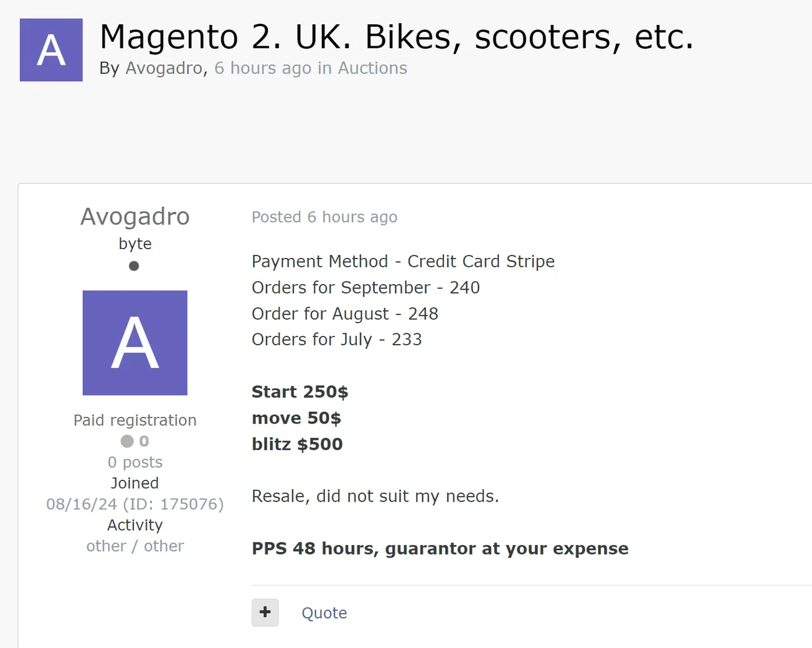Click the "6 hours ago" time in header
The width and height of the screenshot is (812, 648).
click(263, 68)
